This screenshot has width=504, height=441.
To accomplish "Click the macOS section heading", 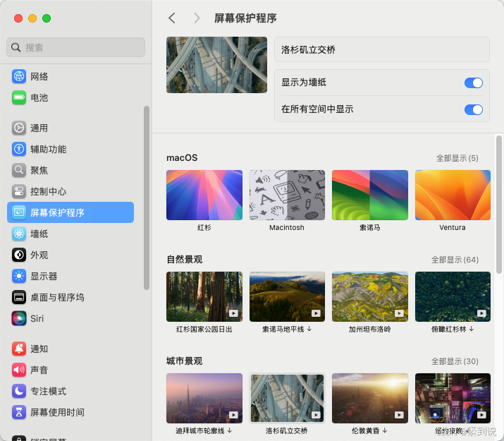I will [182, 158].
